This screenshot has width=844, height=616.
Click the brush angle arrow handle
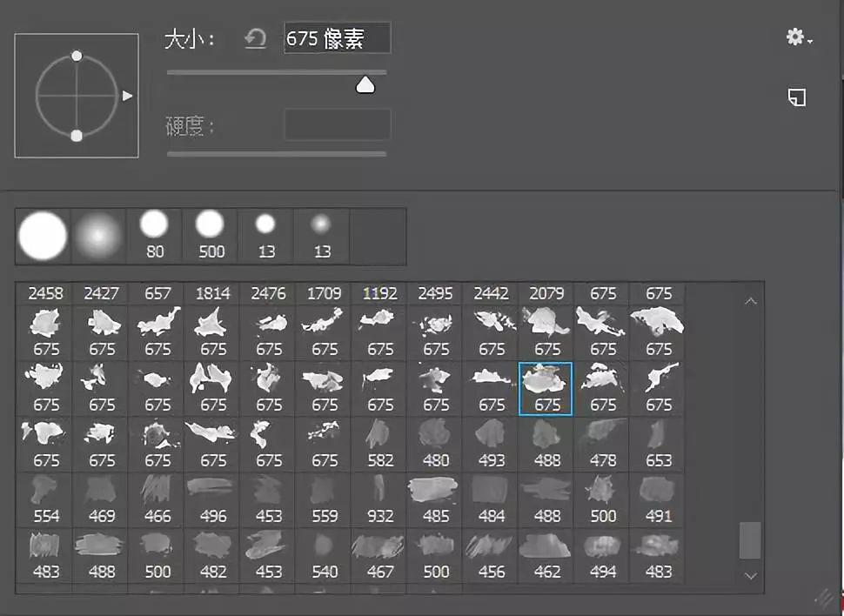point(127,96)
